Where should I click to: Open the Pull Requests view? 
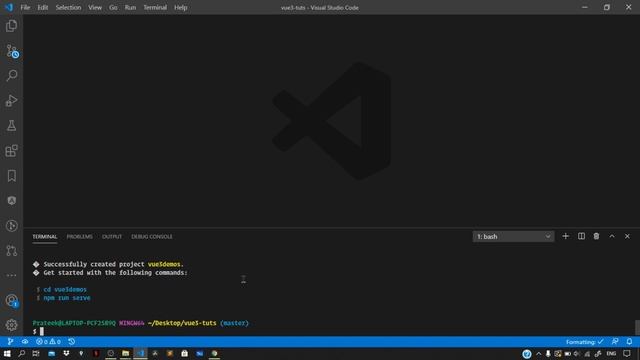[11, 251]
